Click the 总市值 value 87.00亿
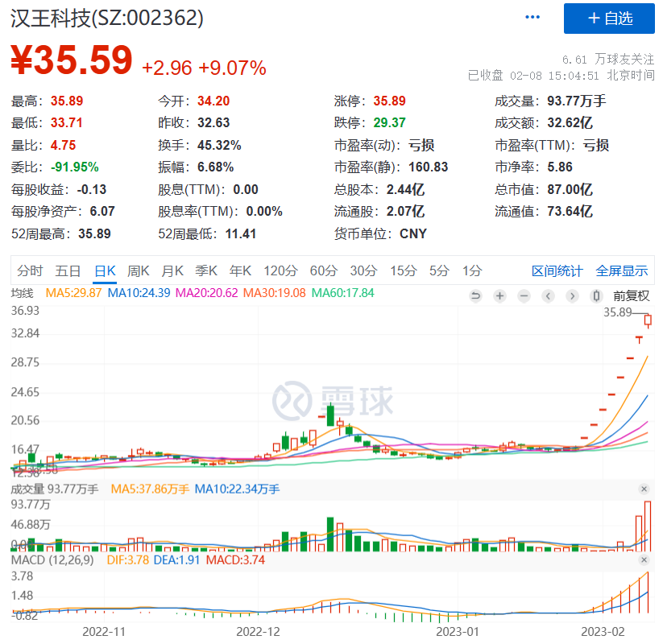Image resolution: width=663 pixels, height=644 pixels. pyautogui.click(x=570, y=189)
